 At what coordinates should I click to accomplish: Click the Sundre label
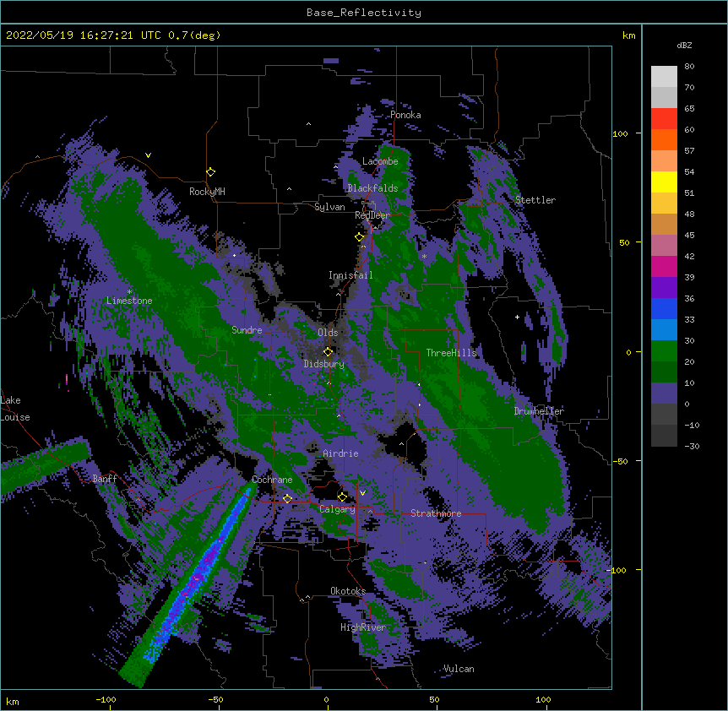pyautogui.click(x=247, y=330)
